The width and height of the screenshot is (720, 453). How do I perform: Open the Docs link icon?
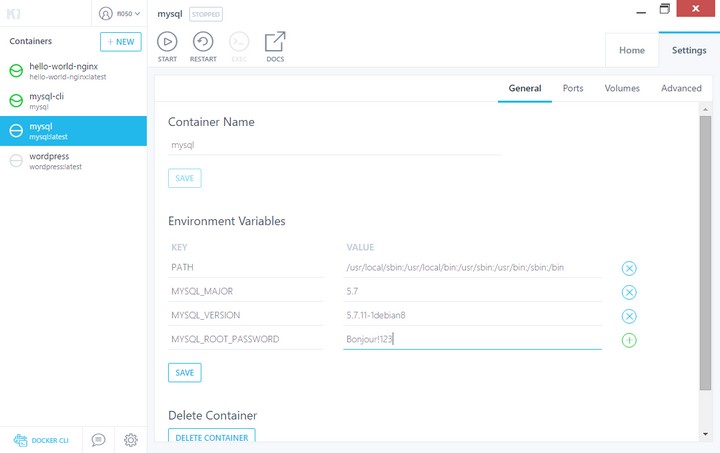pos(275,46)
